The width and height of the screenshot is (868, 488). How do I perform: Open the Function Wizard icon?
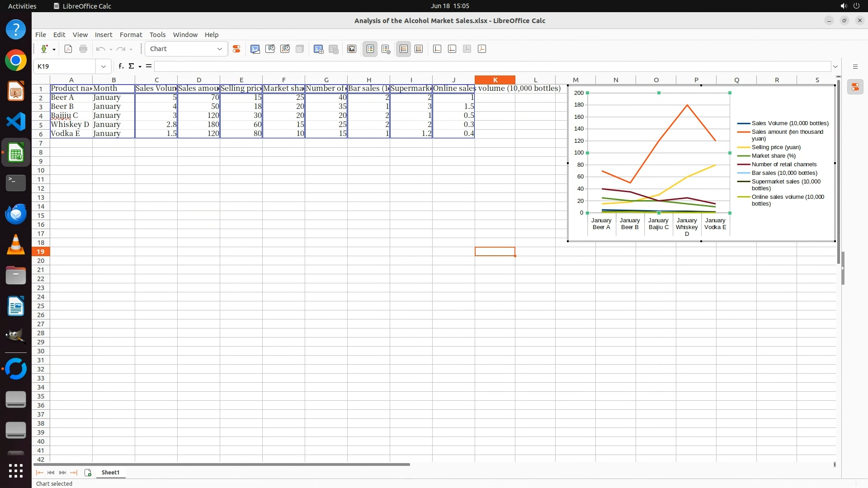[x=121, y=66]
